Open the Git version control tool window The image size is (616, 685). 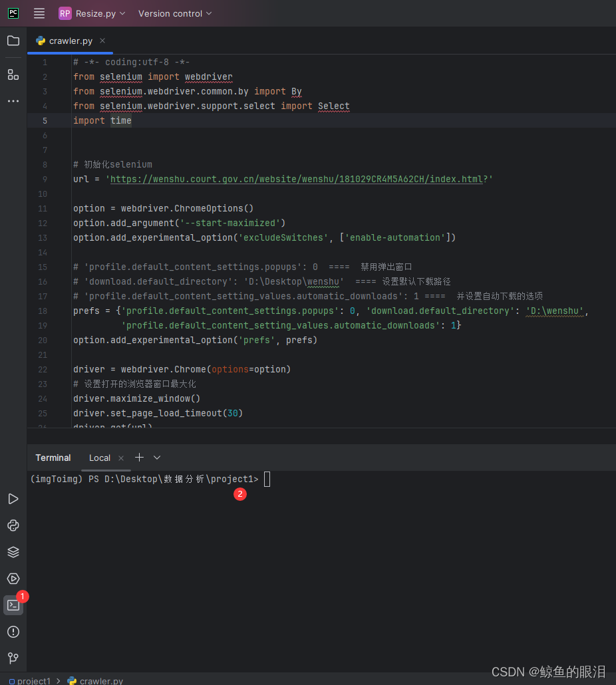pyautogui.click(x=13, y=658)
